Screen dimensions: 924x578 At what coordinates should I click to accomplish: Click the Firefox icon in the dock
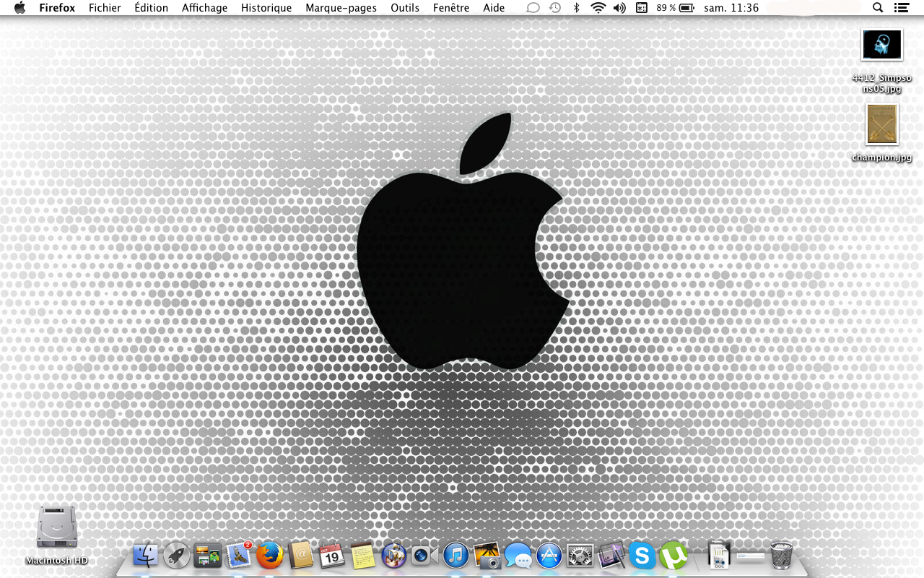(269, 555)
